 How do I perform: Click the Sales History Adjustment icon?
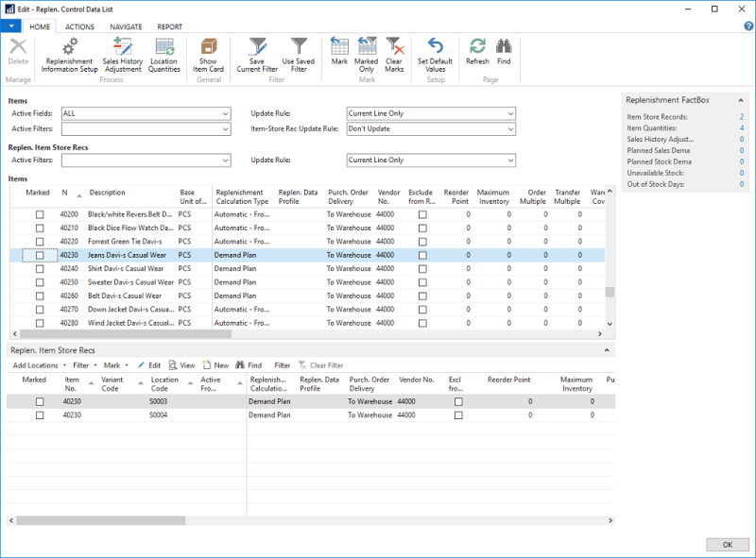coord(123,47)
